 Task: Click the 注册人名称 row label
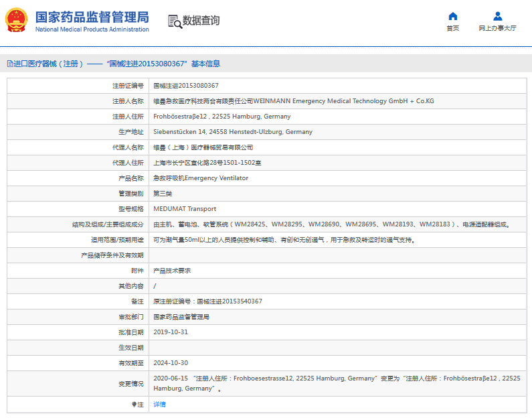click(x=128, y=101)
